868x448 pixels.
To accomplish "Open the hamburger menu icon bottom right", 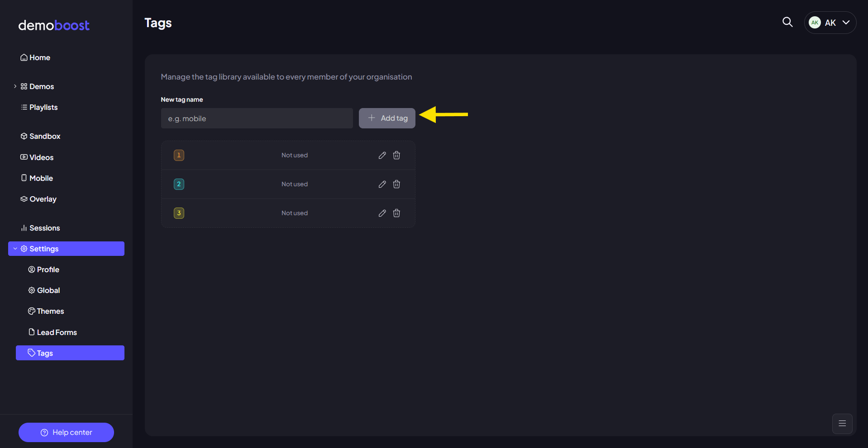I will 842,424.
